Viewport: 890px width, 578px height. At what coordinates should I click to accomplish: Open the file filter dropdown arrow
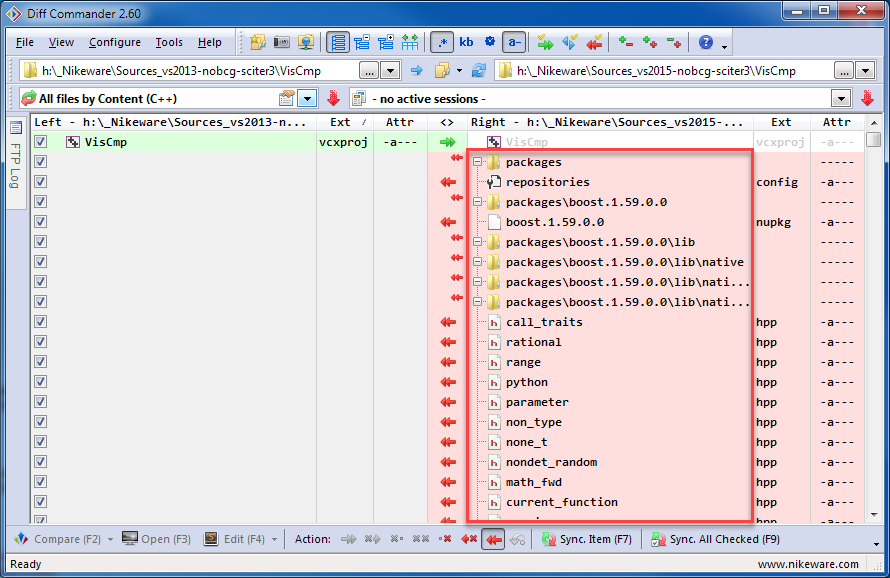tap(307, 99)
